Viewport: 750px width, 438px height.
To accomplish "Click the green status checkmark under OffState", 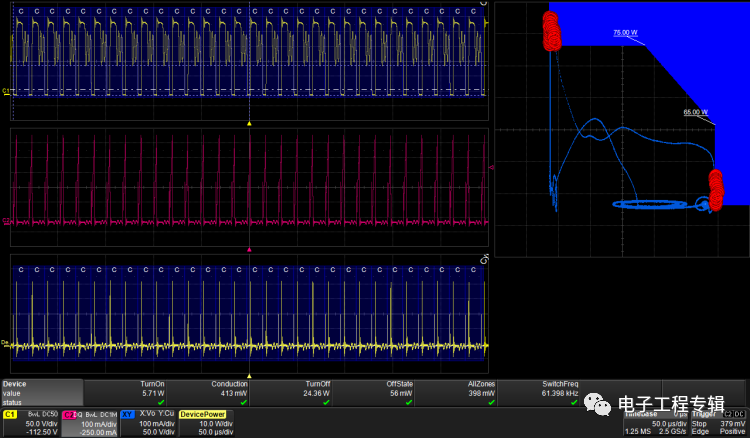I will pos(409,403).
